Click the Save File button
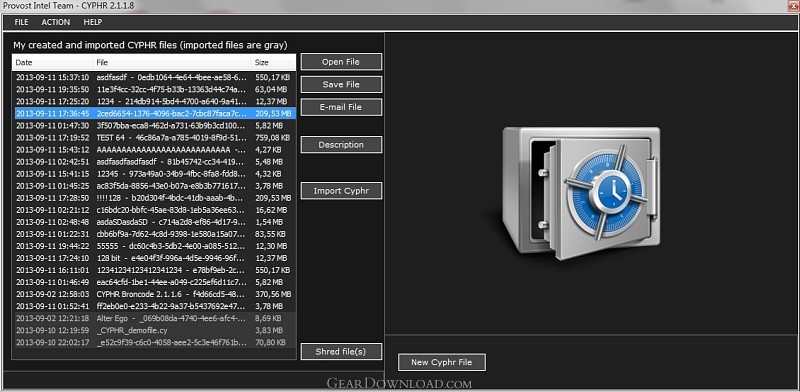Image resolution: width=800 pixels, height=392 pixels. (341, 84)
